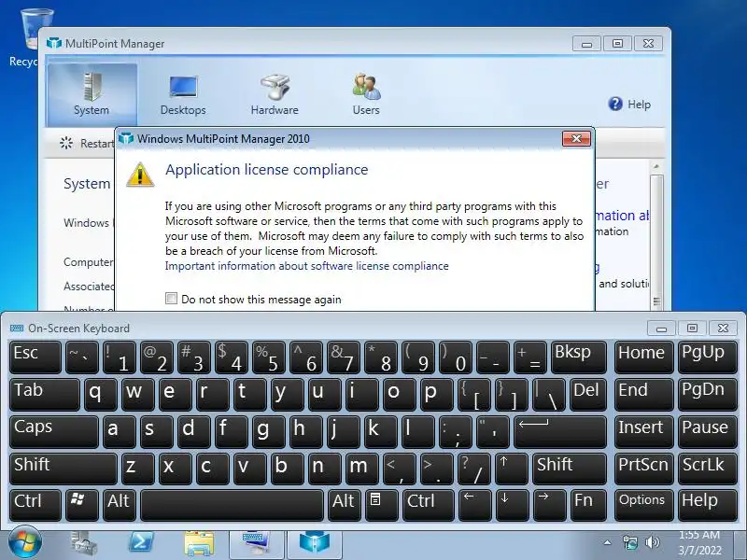Viewport: 747px width, 560px height.
Task: Toggle the left Alt key
Action: click(120, 505)
